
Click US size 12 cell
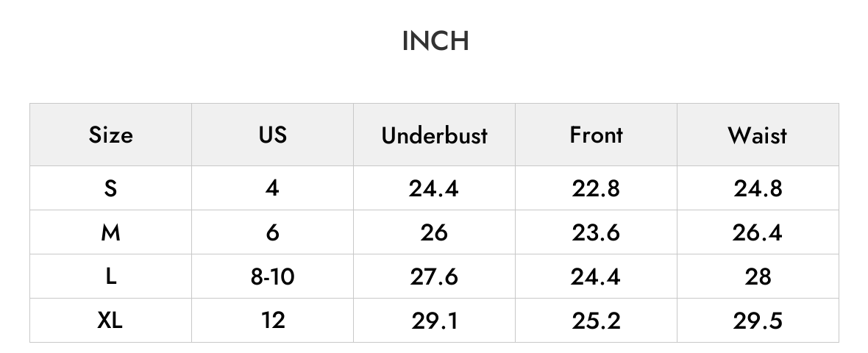pos(272,320)
